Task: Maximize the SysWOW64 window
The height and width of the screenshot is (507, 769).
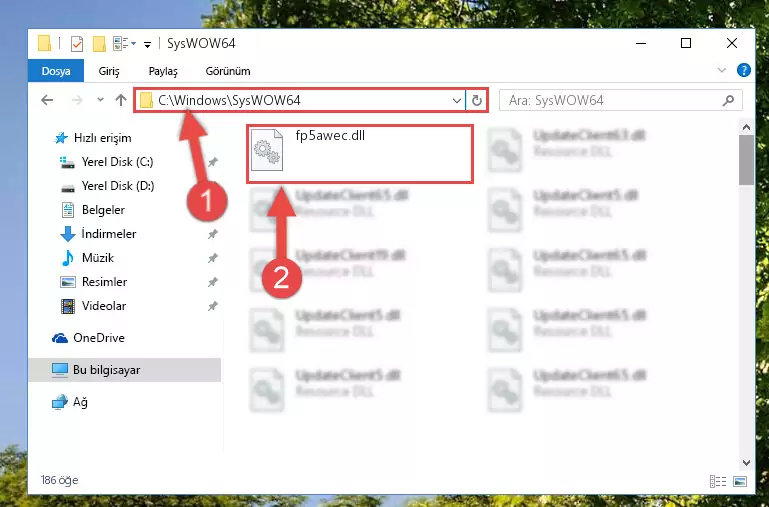Action: click(x=686, y=43)
